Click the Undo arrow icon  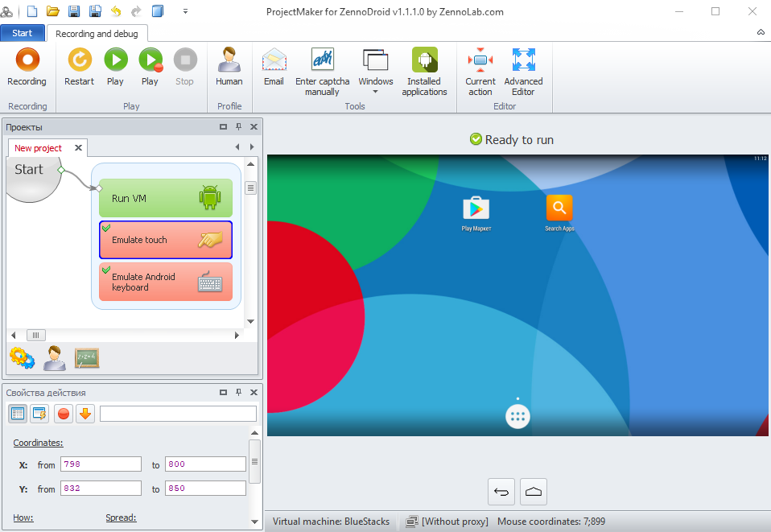(x=116, y=10)
